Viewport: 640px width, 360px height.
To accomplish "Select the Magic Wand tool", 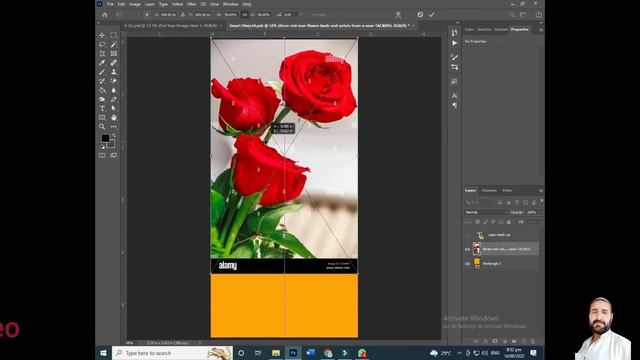I will click(114, 44).
